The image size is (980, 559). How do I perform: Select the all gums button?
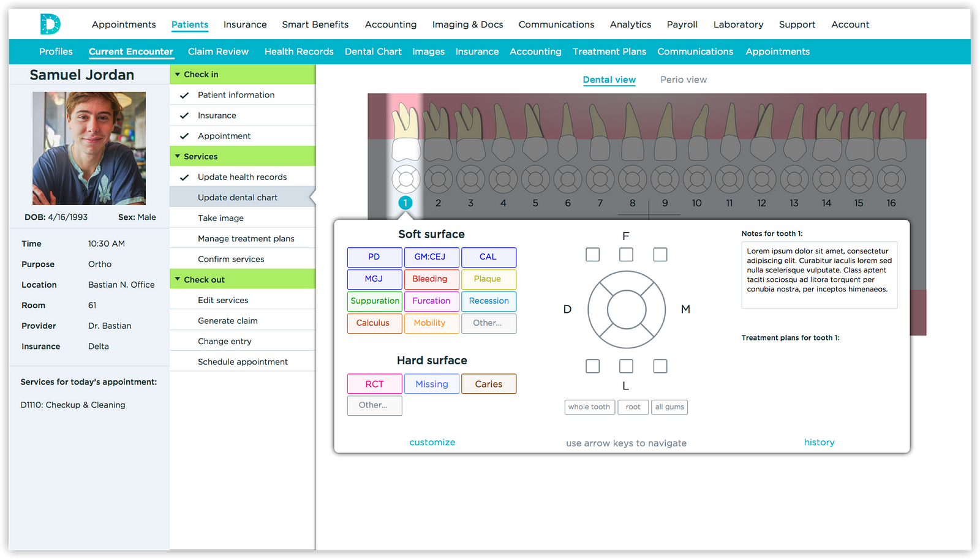pos(669,407)
